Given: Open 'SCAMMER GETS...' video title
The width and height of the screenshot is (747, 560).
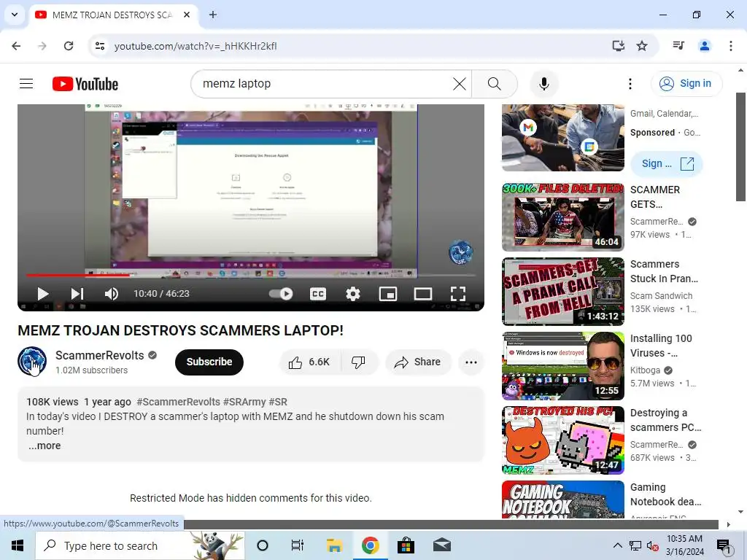Looking at the screenshot, I should 655,197.
